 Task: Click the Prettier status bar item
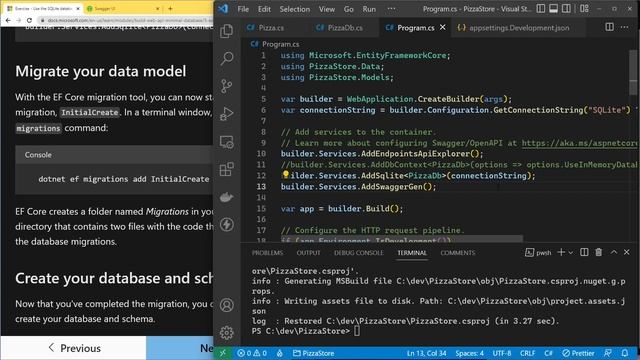pos(578,353)
